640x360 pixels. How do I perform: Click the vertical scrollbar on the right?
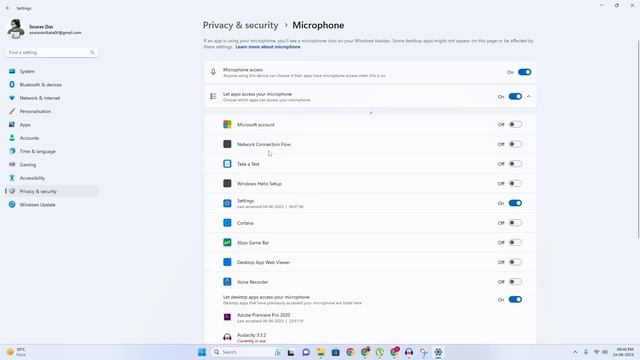pos(638,139)
